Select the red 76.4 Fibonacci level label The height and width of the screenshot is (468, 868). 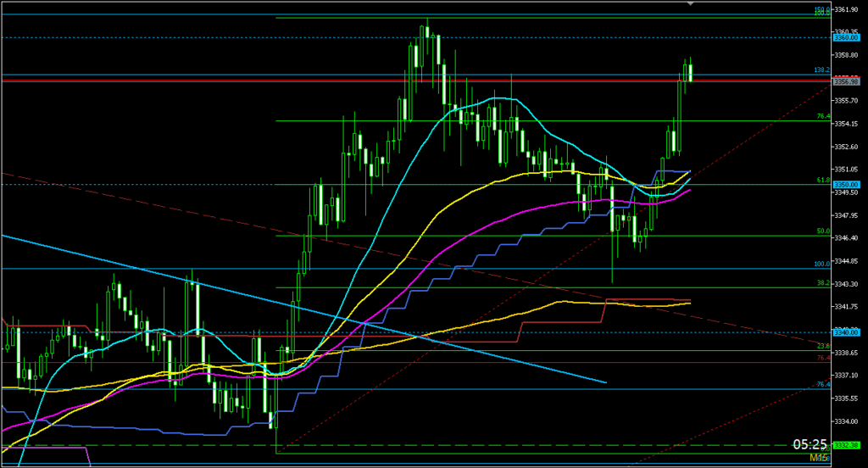(x=824, y=359)
